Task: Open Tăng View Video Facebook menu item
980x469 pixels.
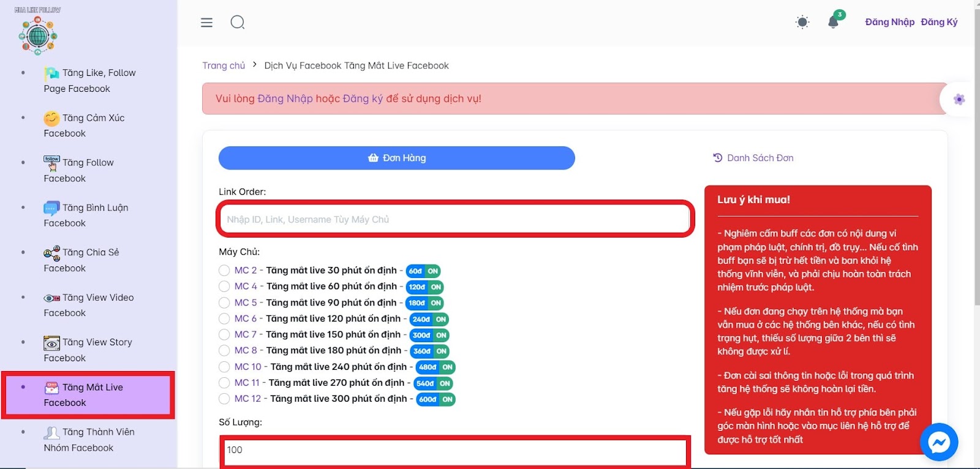Action: [x=89, y=305]
